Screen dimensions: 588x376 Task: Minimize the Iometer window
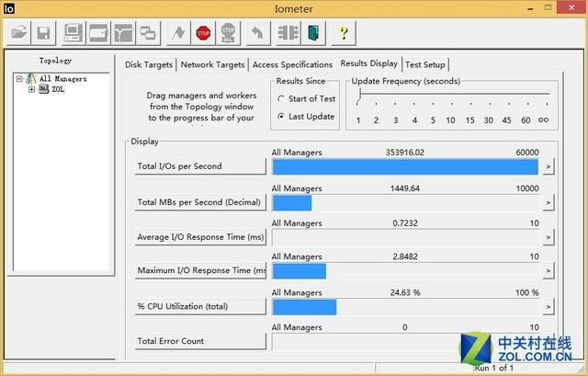[x=530, y=8]
